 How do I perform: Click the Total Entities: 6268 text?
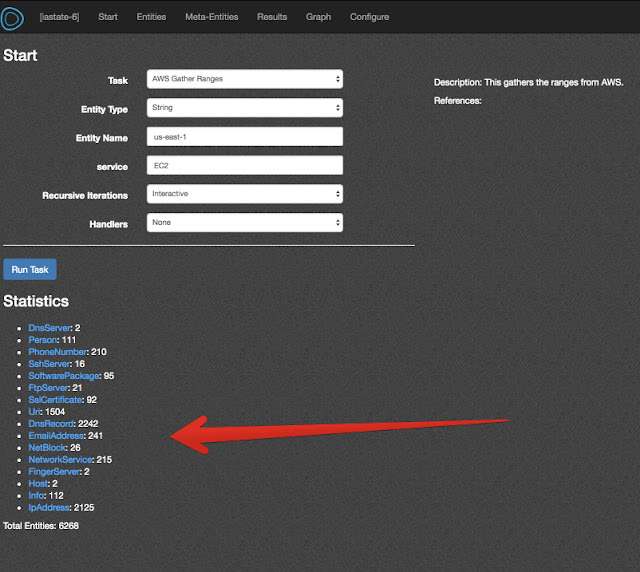pyautogui.click(x=41, y=526)
